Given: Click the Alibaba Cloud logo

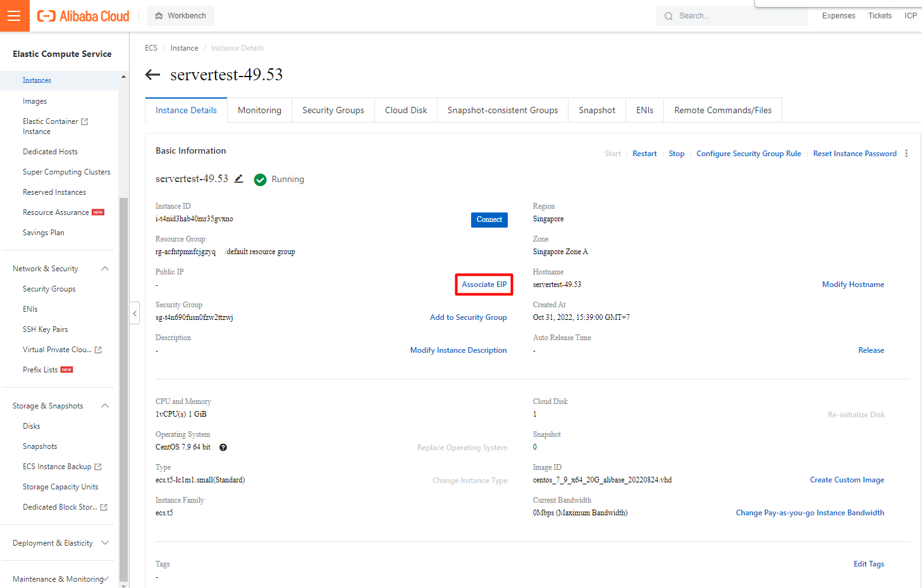Looking at the screenshot, I should coord(83,16).
